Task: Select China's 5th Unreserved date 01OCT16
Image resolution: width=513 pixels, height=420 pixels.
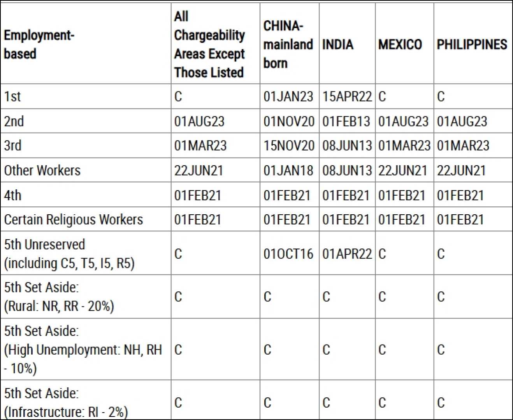Action: click(x=288, y=254)
